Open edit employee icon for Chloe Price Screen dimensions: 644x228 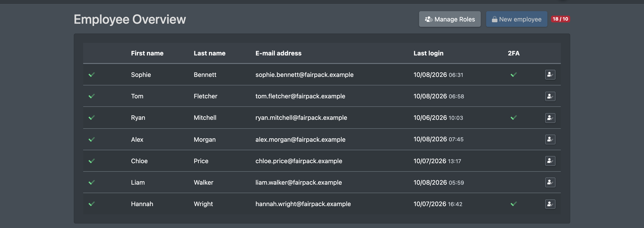(x=550, y=161)
